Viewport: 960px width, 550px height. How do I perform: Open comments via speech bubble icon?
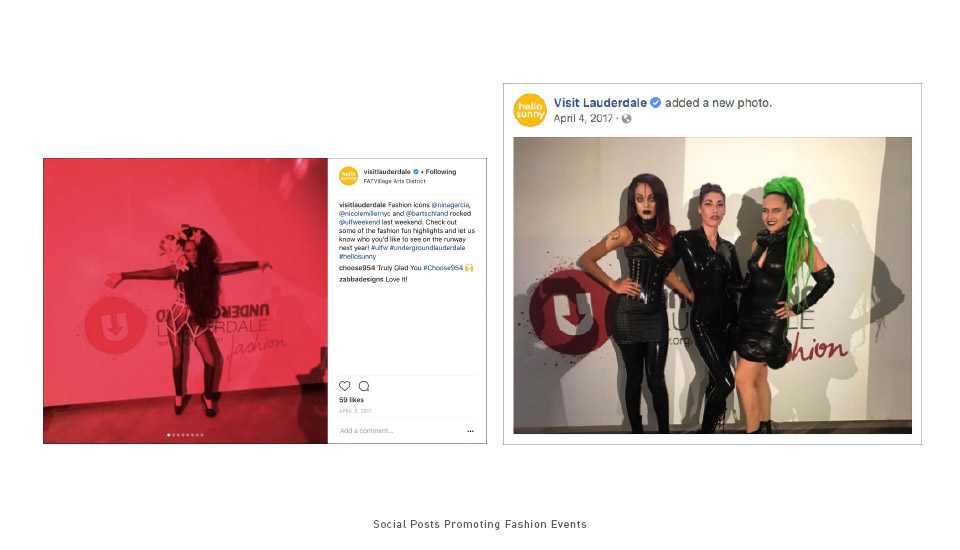click(x=364, y=386)
